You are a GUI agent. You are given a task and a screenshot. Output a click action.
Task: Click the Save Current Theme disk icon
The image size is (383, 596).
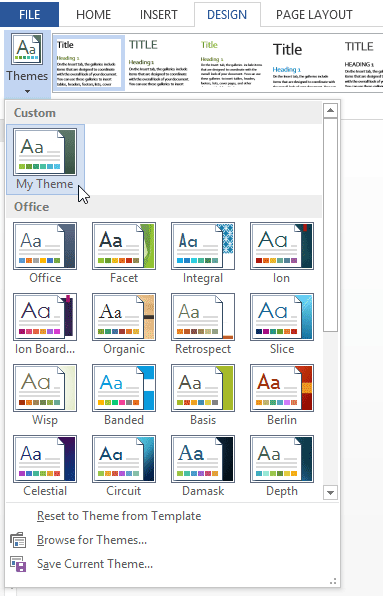click(18, 564)
